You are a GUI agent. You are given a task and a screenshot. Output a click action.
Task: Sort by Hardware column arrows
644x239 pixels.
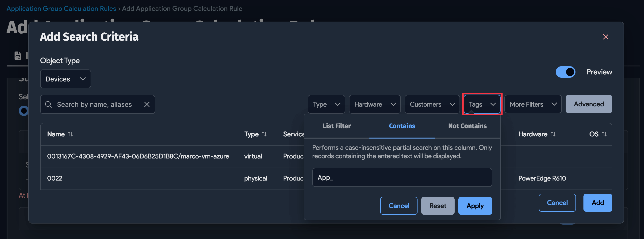pyautogui.click(x=553, y=134)
